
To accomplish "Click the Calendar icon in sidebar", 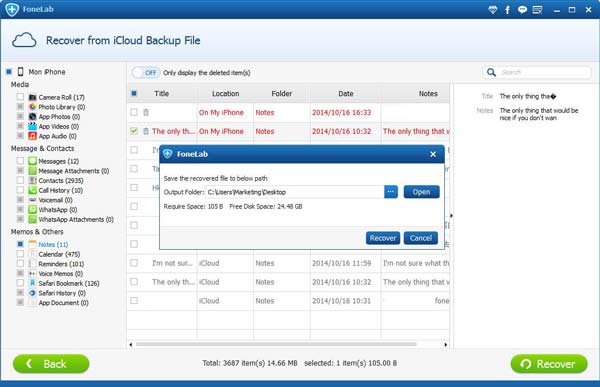I will click(33, 254).
